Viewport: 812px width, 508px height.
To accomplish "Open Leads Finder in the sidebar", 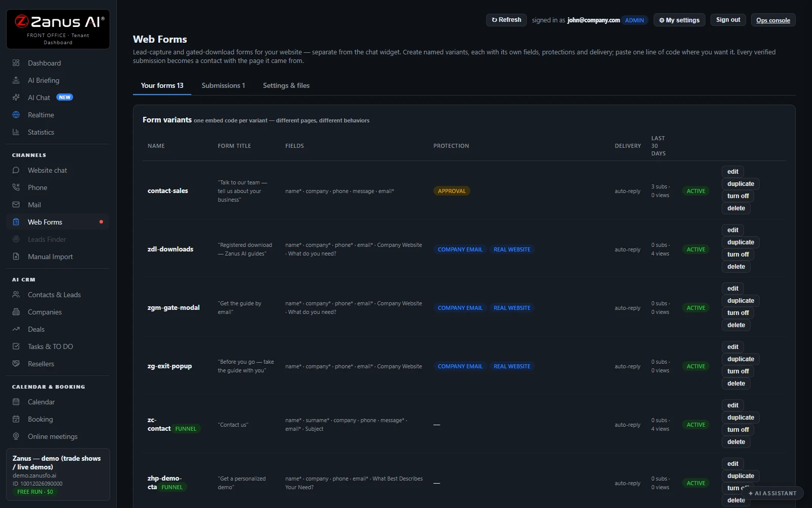I will pyautogui.click(x=57, y=239).
